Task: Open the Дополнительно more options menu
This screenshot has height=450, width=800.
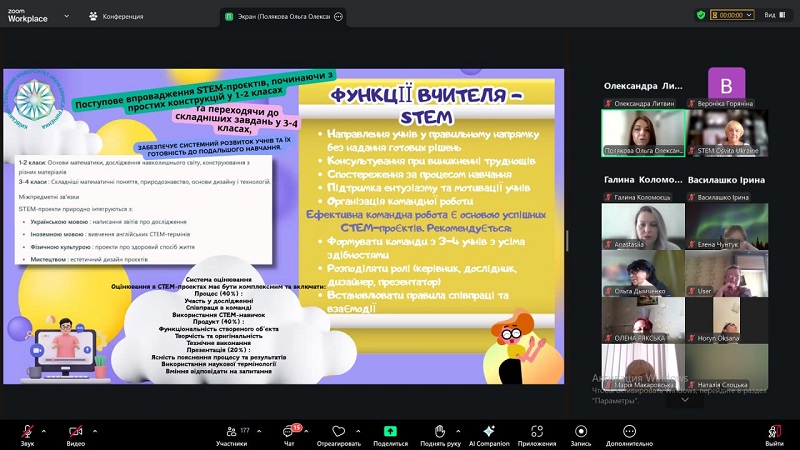Action: tap(628, 430)
